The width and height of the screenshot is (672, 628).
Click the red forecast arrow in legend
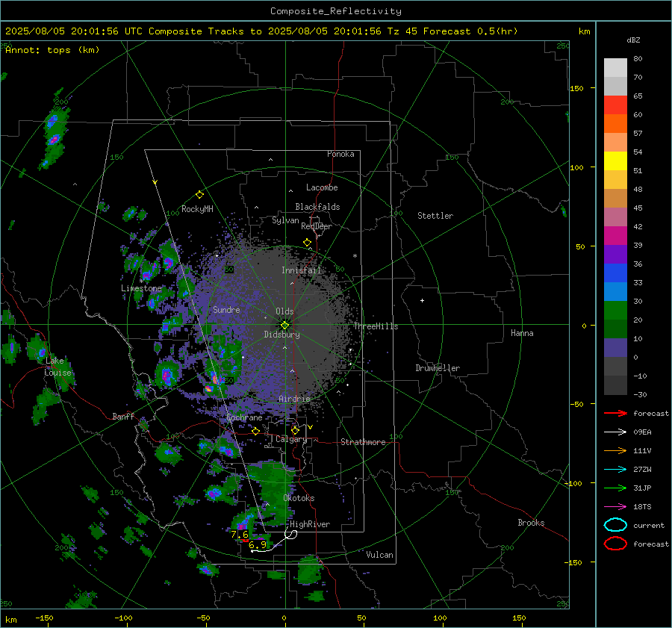point(615,413)
